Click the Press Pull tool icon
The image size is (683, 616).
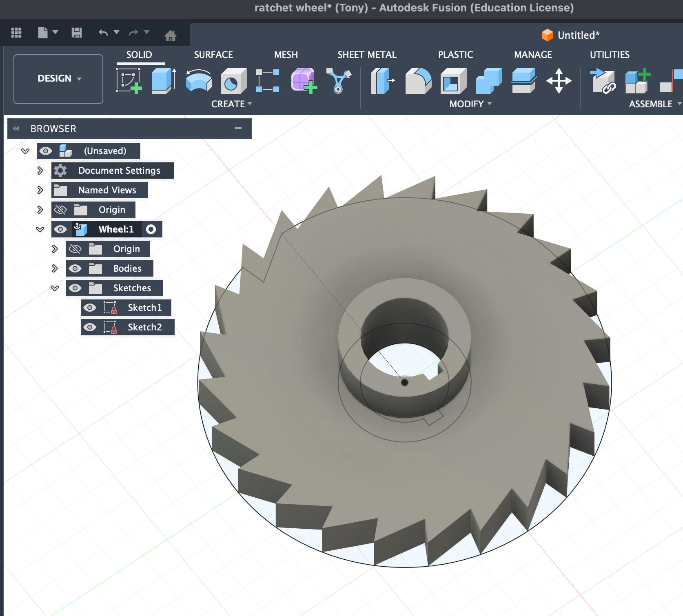coord(382,80)
